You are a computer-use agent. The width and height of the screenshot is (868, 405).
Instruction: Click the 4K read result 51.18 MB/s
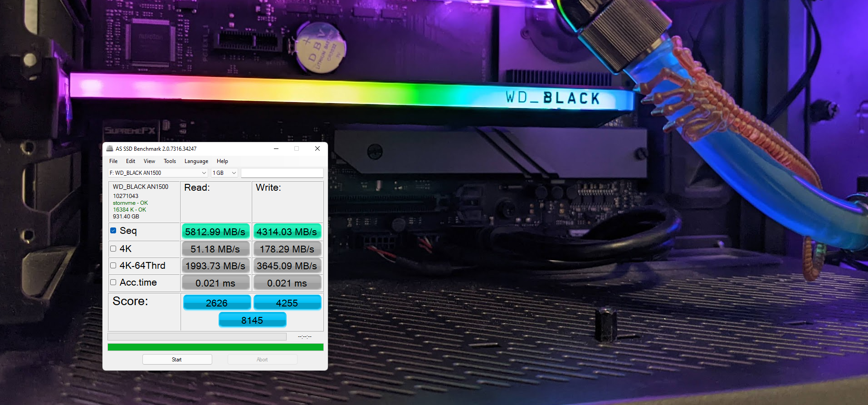(x=215, y=249)
